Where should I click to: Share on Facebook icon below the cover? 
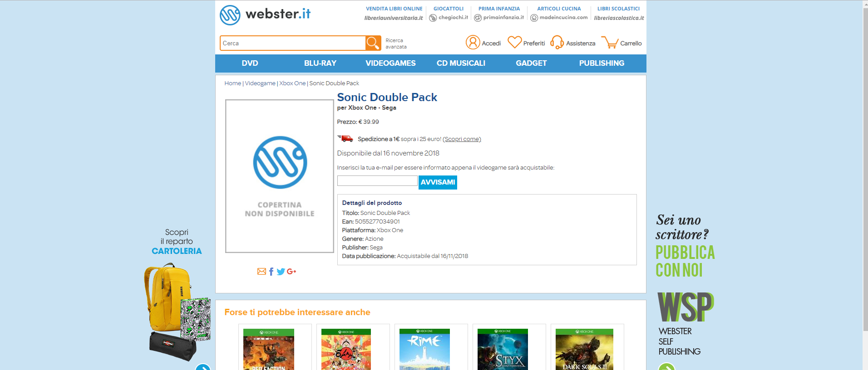click(x=271, y=272)
